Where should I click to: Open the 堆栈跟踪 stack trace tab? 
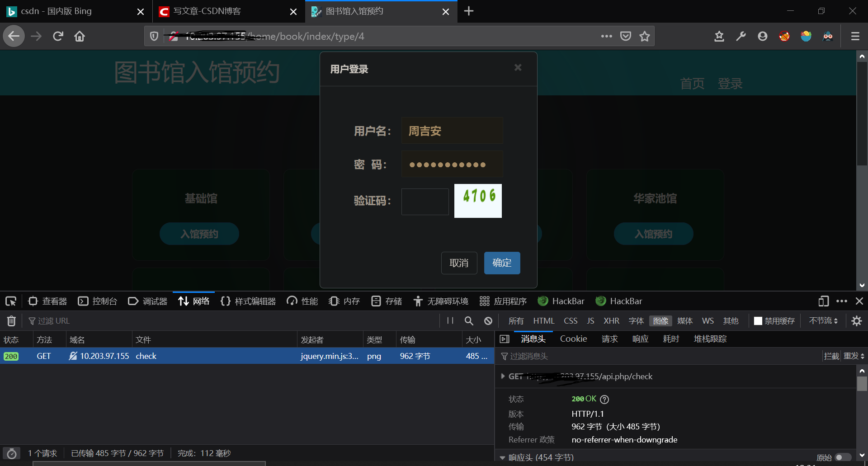point(710,339)
